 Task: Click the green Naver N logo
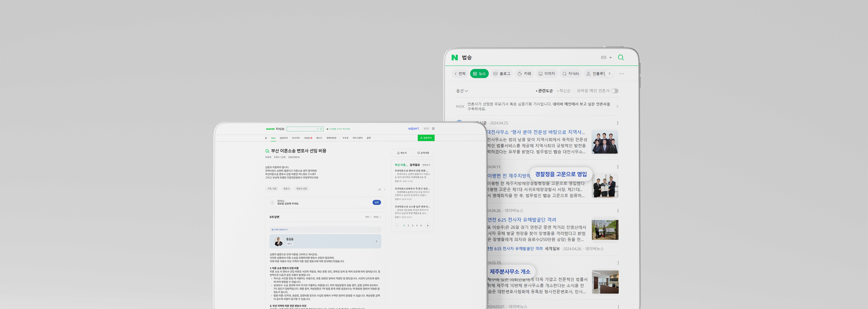point(455,57)
